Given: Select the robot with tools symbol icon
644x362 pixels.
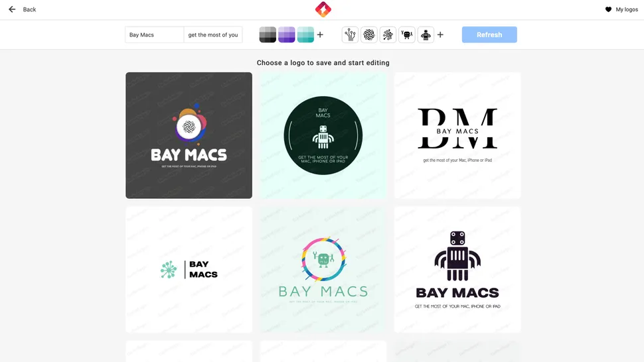Looking at the screenshot, I should coord(407,34).
